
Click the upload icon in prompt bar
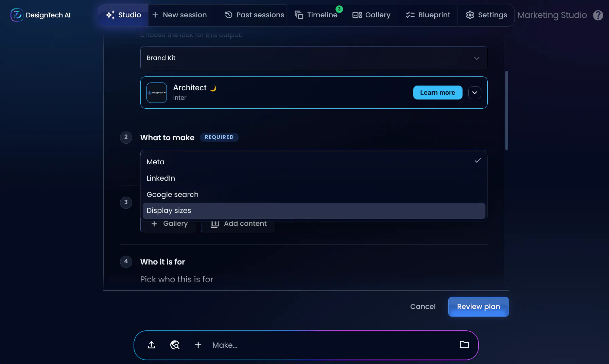click(152, 345)
